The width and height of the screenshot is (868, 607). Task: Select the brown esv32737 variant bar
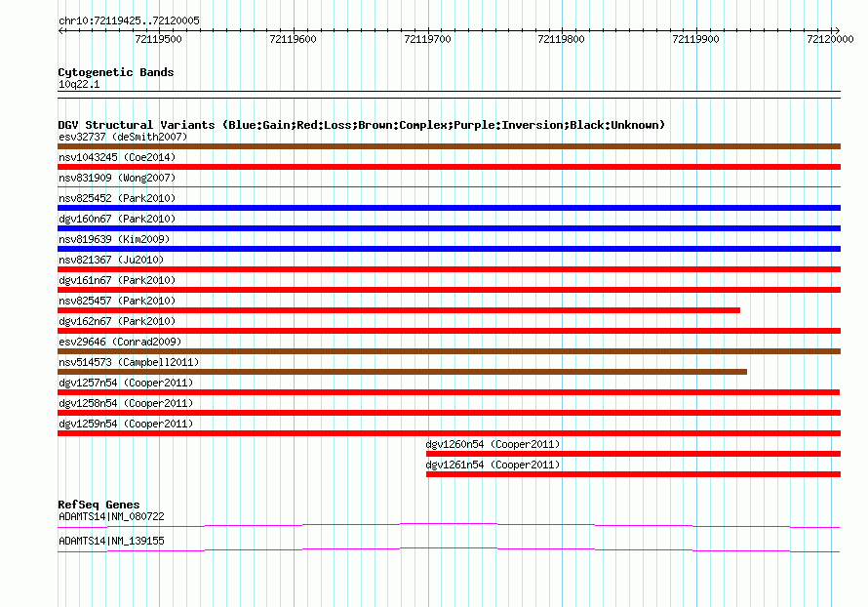[449, 146]
